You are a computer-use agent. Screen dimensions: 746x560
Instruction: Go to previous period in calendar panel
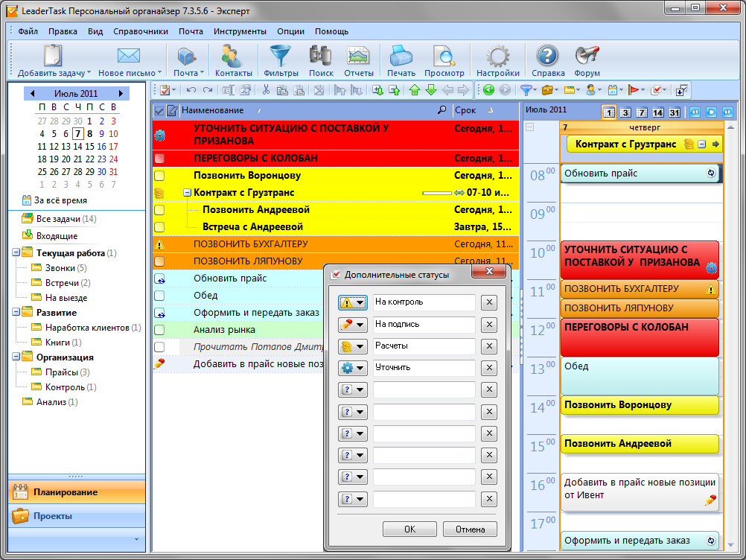click(x=695, y=112)
